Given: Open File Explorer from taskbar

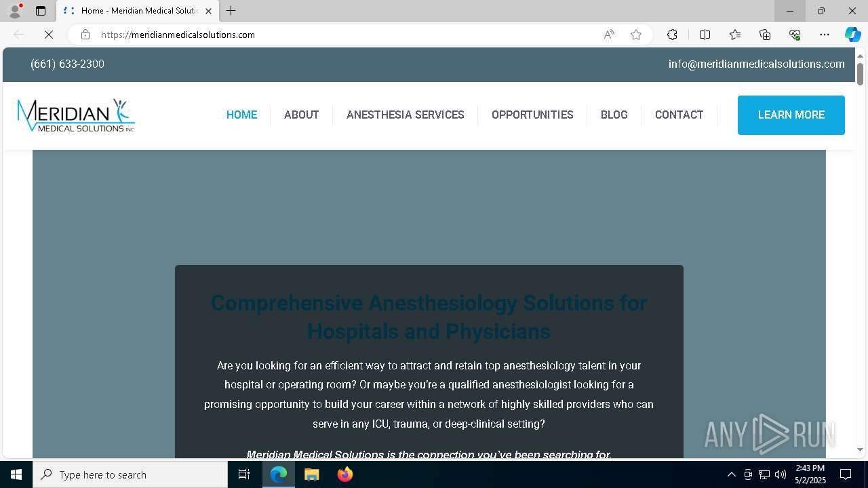Looking at the screenshot, I should (312, 474).
